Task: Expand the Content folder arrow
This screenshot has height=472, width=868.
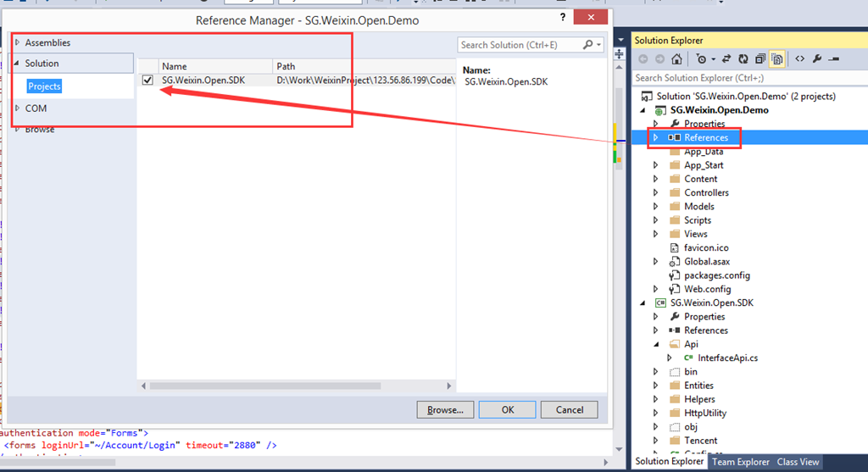Action: tap(656, 179)
